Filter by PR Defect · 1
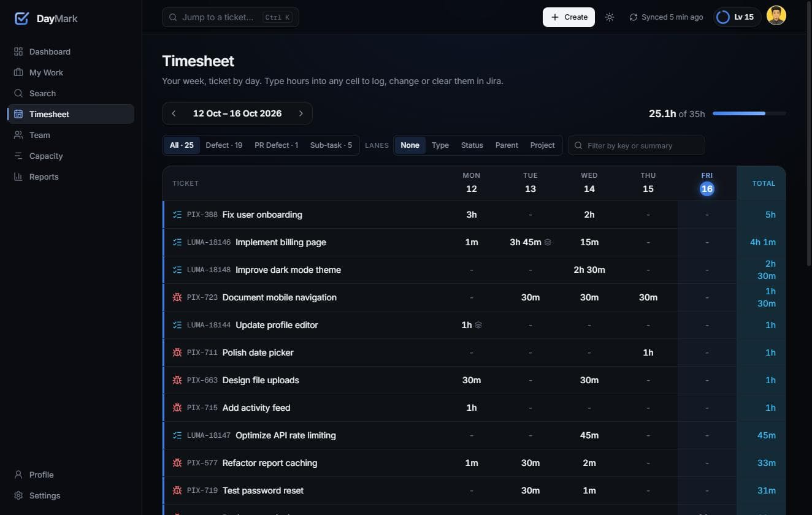 point(276,145)
